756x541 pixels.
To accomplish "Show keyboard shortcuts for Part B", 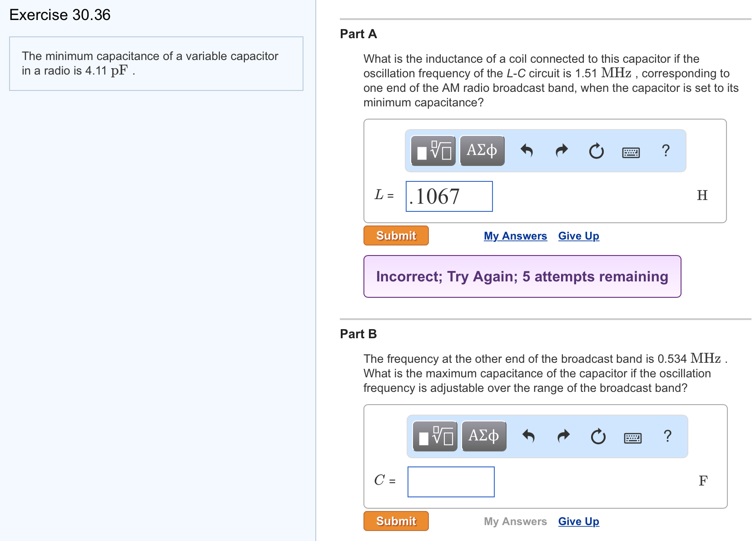I will (633, 438).
